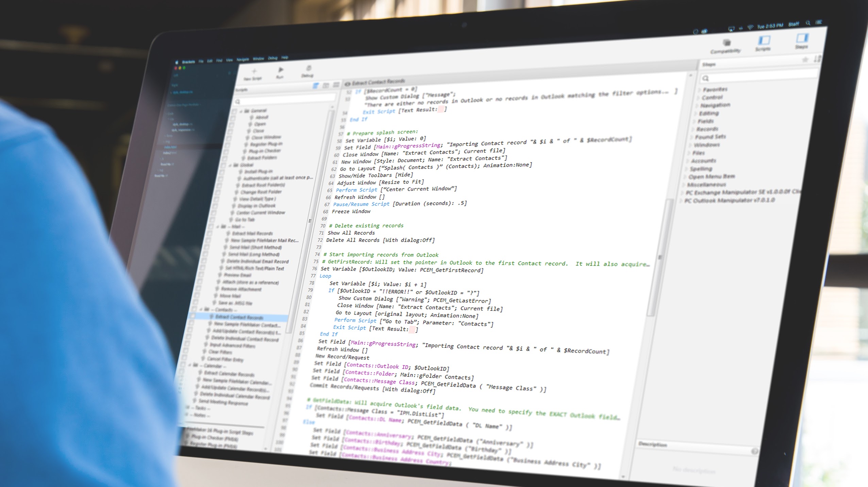This screenshot has height=487, width=868.
Task: Click the sort icon in Steps panel
Action: coord(817,59)
